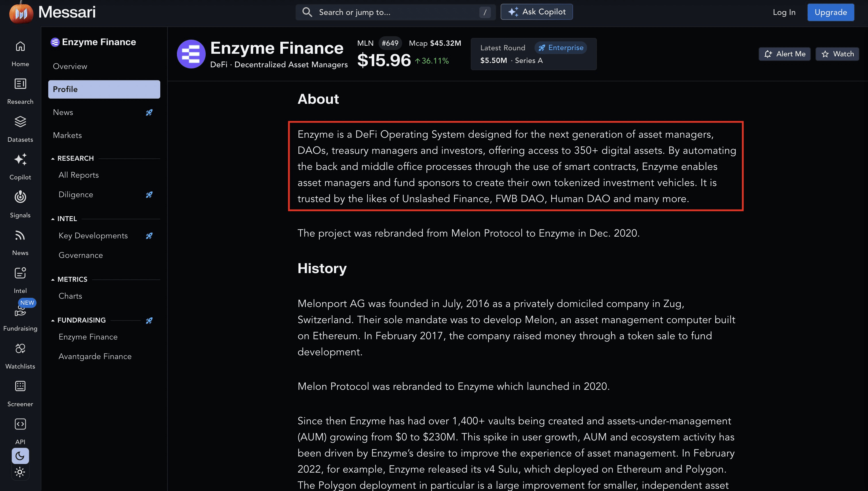
Task: Open the API code icon
Action: pos(20,424)
